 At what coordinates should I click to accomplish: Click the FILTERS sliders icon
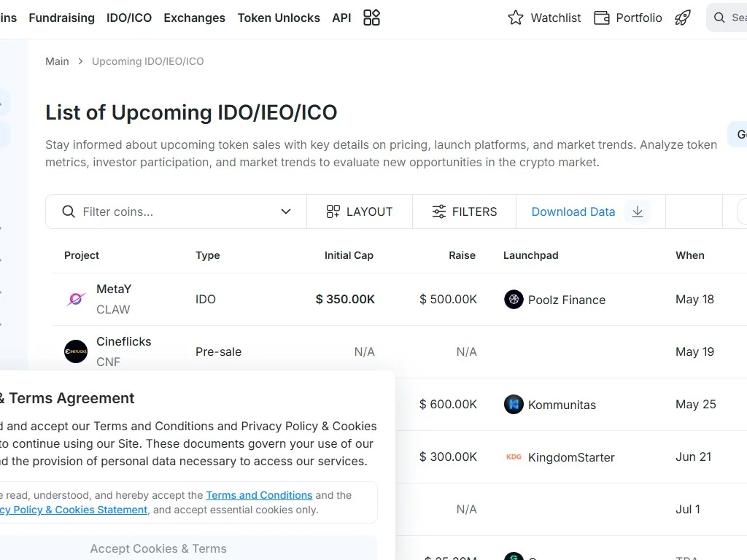click(x=438, y=211)
